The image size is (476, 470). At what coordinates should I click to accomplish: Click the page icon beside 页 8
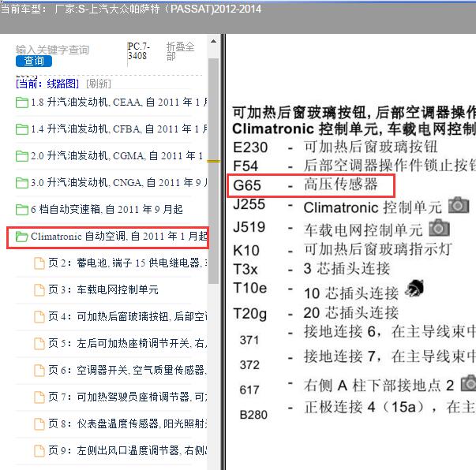[x=39, y=424]
